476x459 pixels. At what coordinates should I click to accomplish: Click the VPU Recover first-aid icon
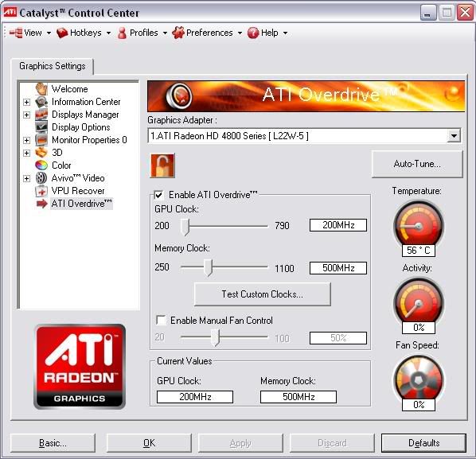click(x=41, y=191)
